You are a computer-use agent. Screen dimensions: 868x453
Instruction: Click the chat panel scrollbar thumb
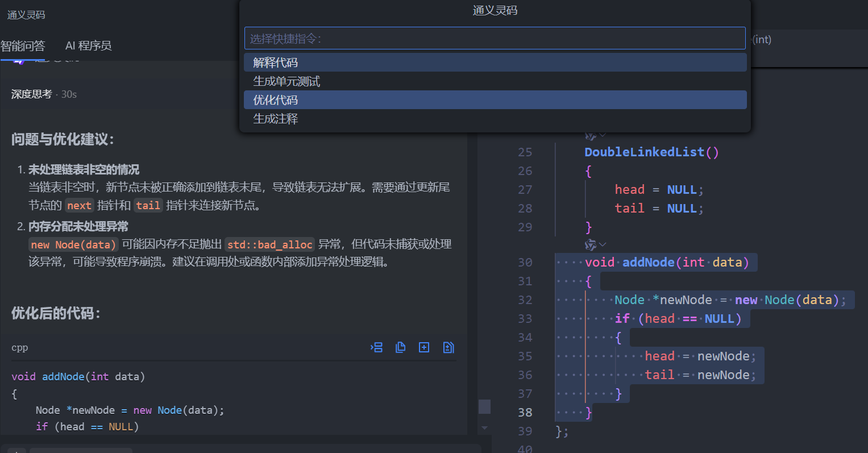pyautogui.click(x=484, y=406)
